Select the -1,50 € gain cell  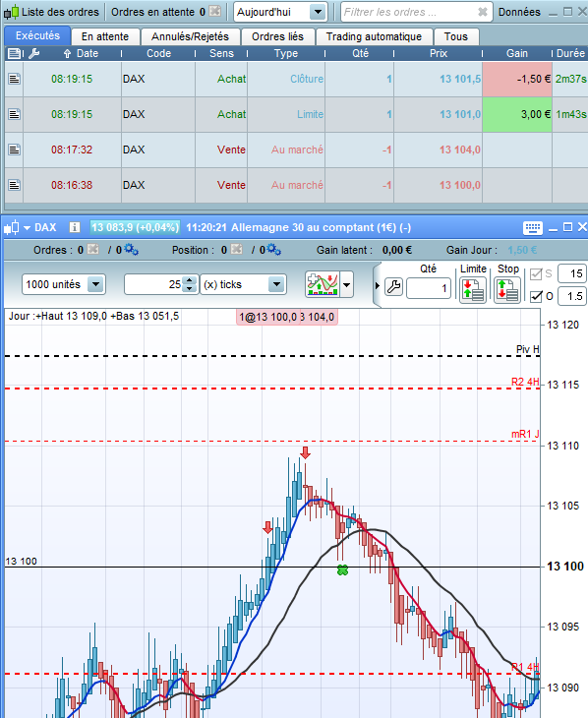pos(517,79)
